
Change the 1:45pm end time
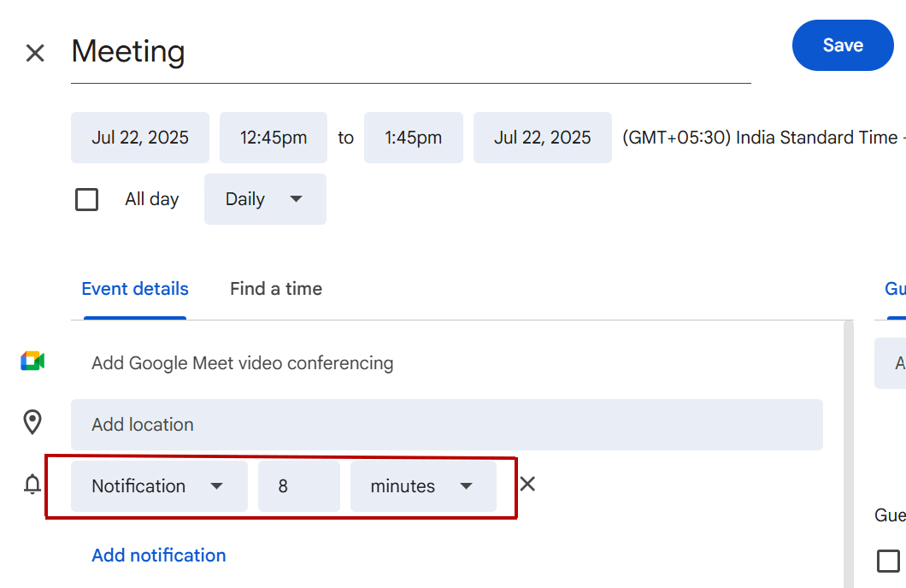coord(413,138)
